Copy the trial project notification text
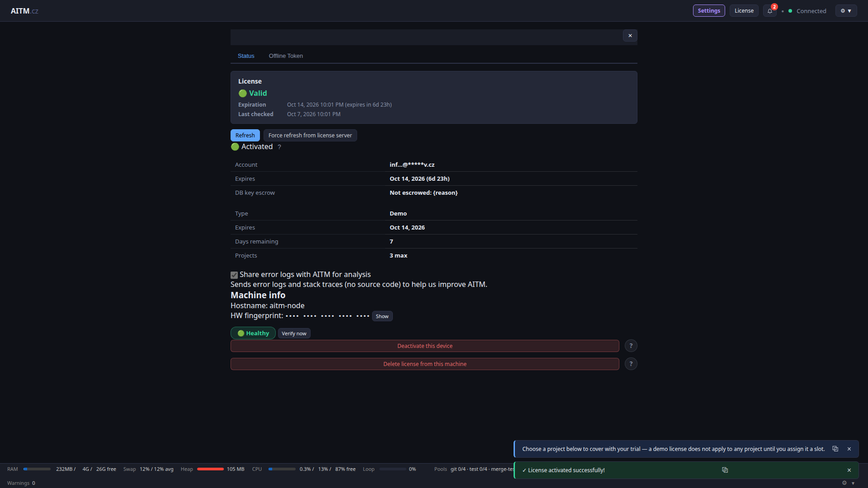 click(835, 449)
